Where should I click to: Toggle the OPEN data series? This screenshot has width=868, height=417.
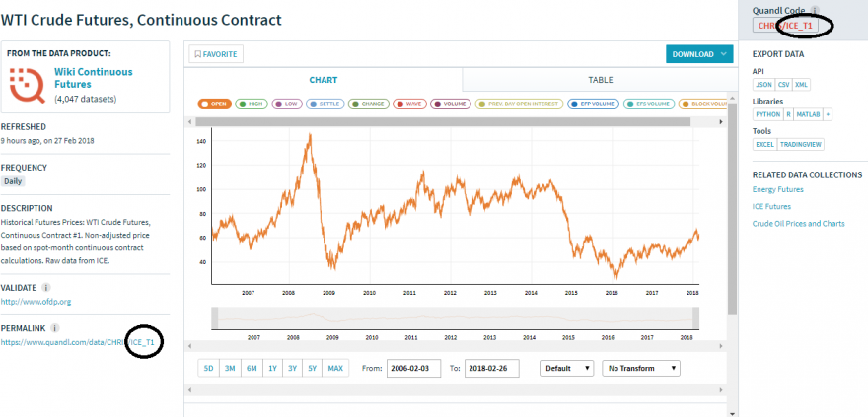click(x=214, y=104)
